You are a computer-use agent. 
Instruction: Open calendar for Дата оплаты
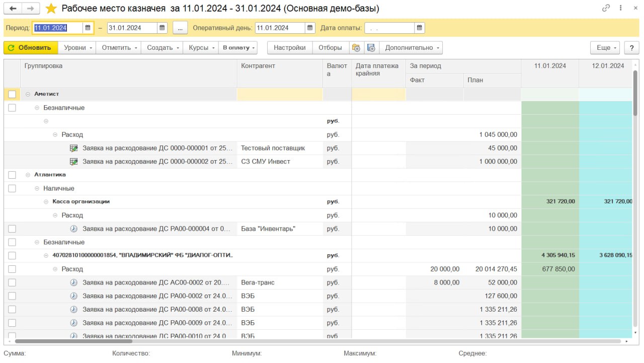(420, 28)
